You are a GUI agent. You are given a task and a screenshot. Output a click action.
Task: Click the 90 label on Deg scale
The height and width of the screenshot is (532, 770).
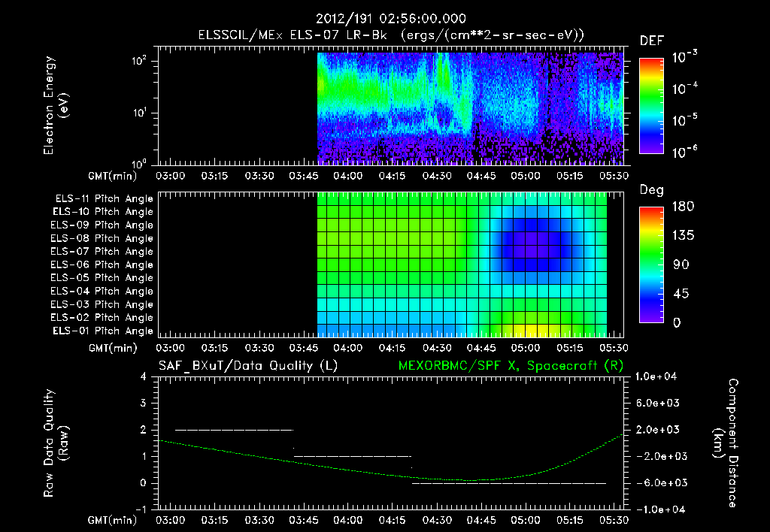tap(681, 264)
